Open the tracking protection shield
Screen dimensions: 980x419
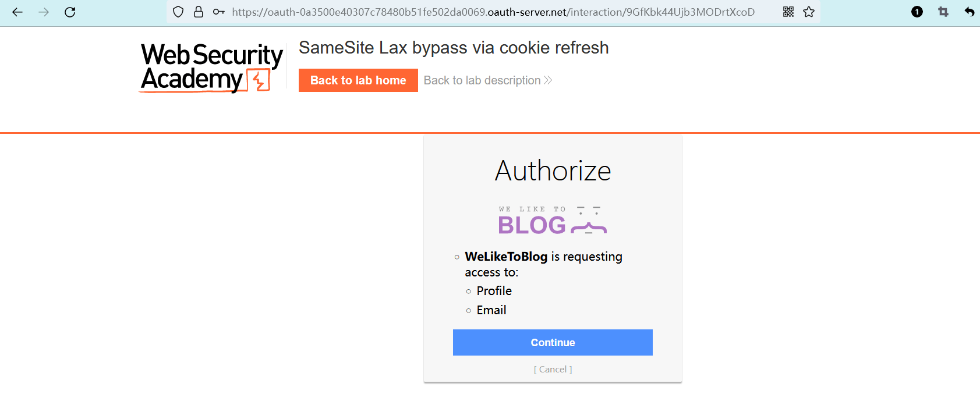(x=179, y=12)
